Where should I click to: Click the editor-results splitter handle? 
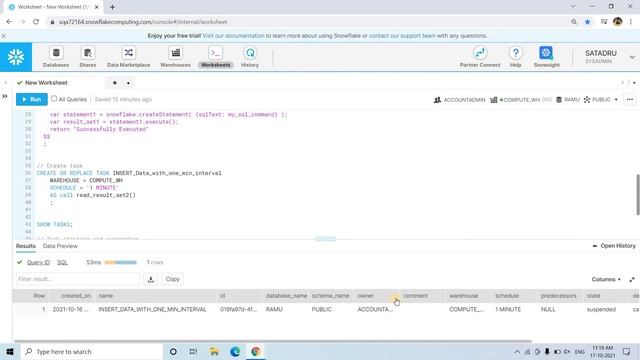[326, 239]
